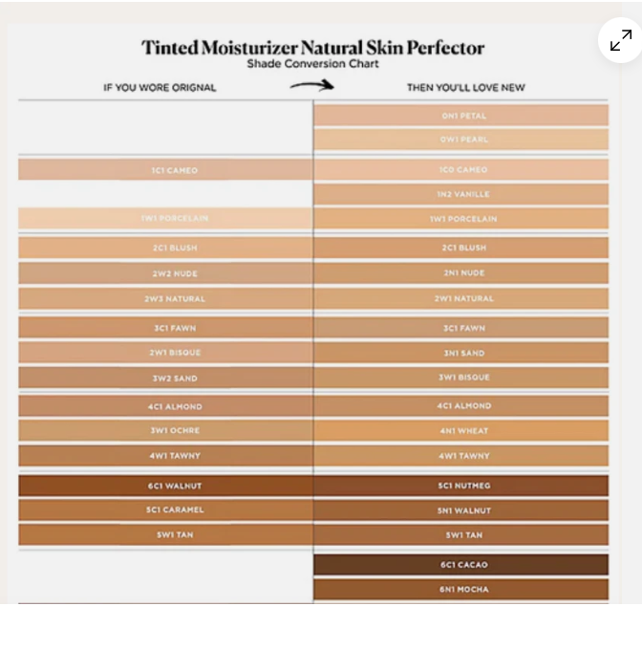Click original 1W1 Porcelain swatch
This screenshot has height=672, width=642.
coord(165,218)
